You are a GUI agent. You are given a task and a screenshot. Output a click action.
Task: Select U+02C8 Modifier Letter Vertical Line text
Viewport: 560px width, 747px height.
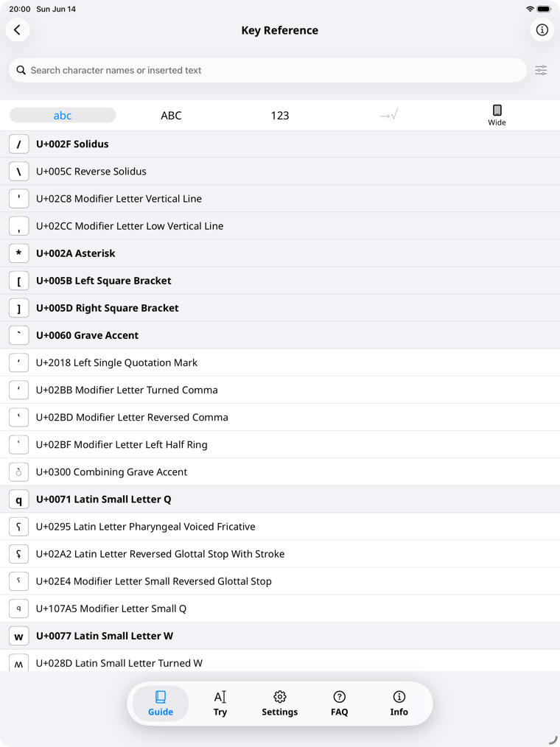coord(119,199)
